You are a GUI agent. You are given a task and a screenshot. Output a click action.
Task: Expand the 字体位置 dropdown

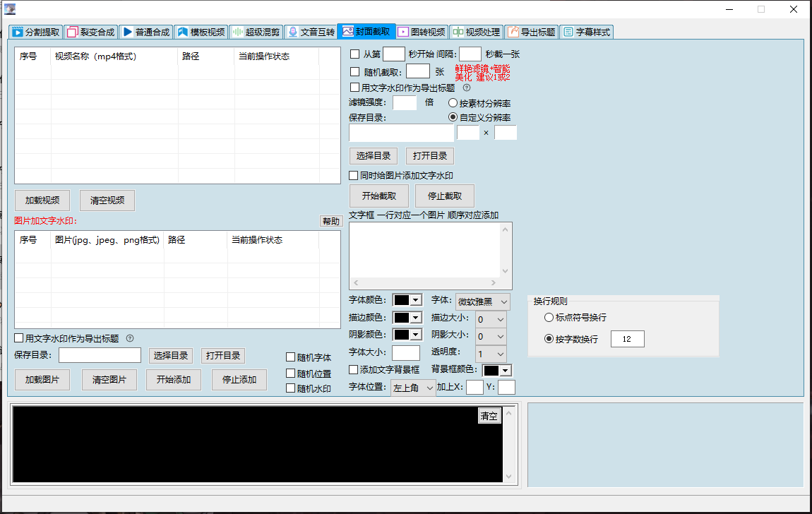413,388
